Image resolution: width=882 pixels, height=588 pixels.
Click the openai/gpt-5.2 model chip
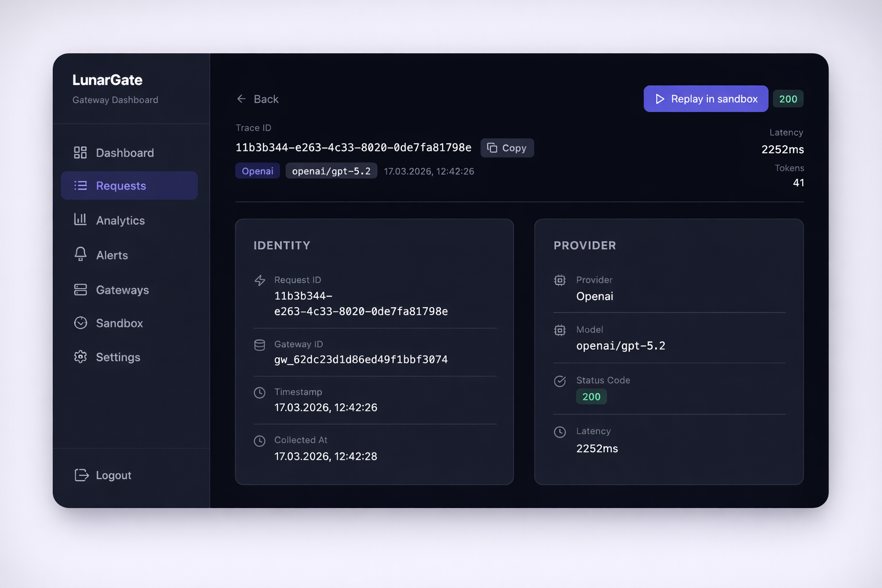click(331, 171)
